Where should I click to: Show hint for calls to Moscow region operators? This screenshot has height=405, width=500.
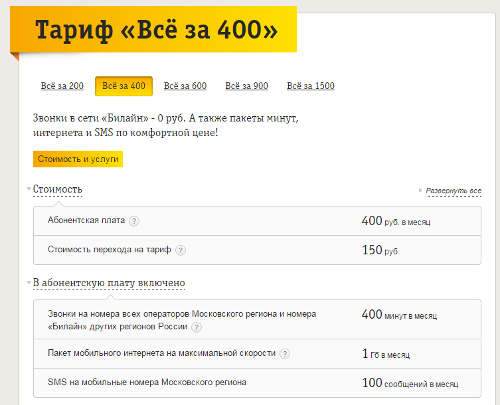196,327
